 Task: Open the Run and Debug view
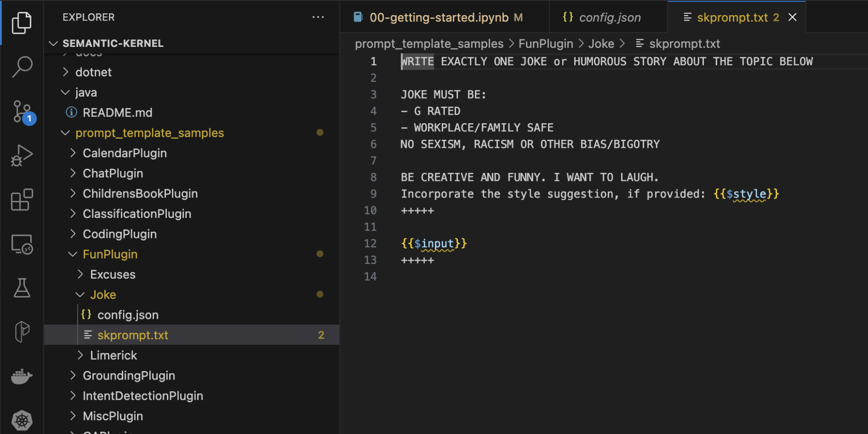point(22,155)
